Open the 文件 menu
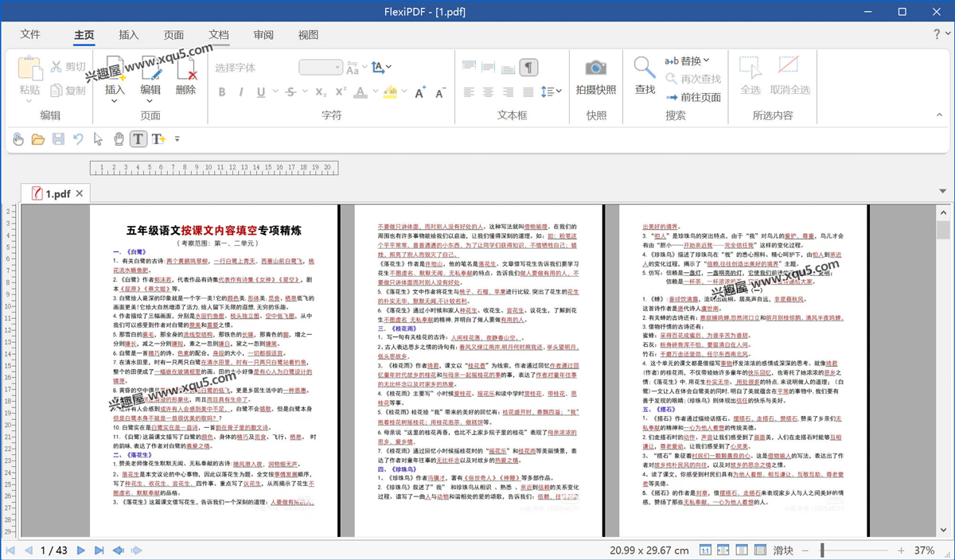This screenshot has height=560, width=955. [x=30, y=34]
